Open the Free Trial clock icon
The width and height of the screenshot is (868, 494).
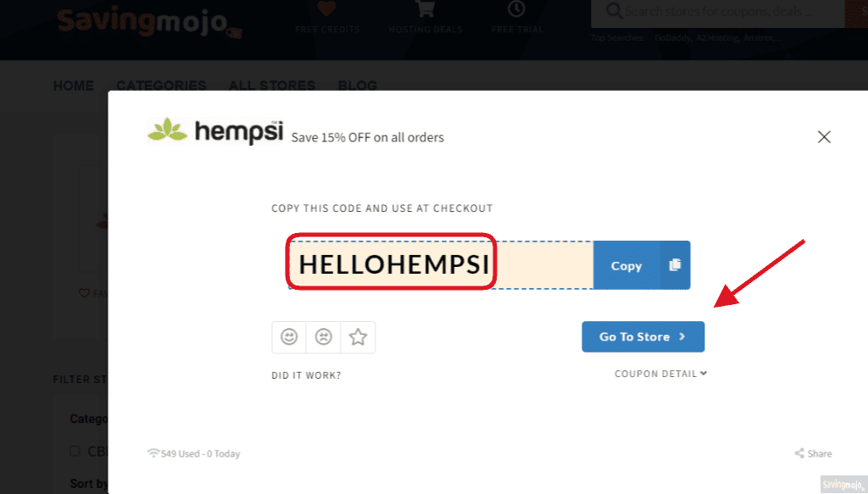coord(516,8)
